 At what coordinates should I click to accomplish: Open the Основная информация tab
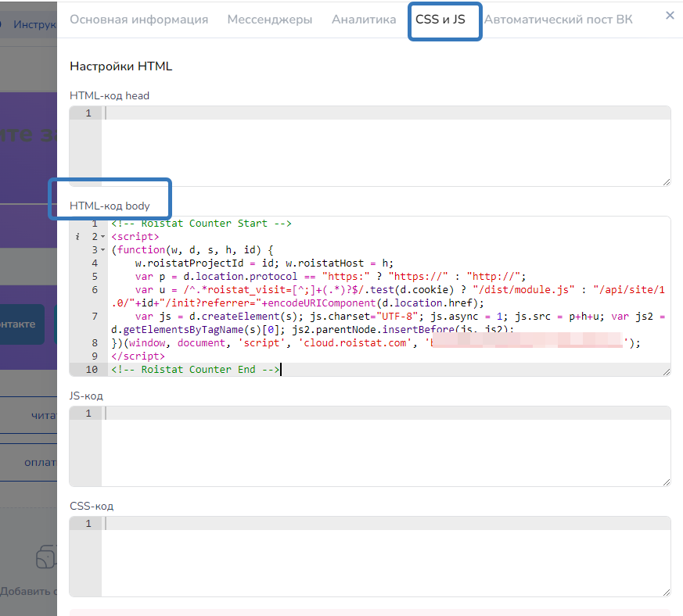pyautogui.click(x=138, y=20)
